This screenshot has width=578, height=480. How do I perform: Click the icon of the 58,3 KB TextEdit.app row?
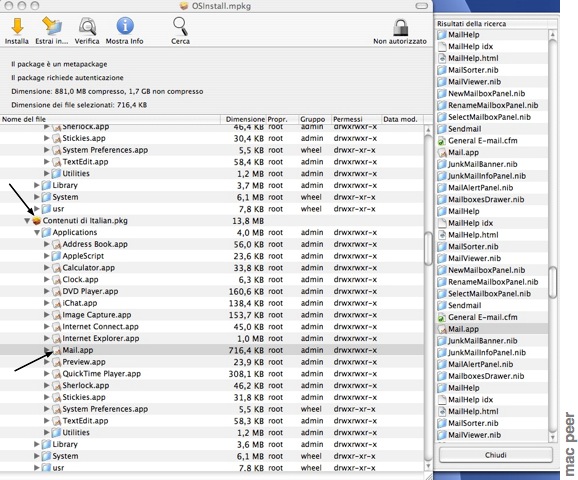pyautogui.click(x=56, y=421)
